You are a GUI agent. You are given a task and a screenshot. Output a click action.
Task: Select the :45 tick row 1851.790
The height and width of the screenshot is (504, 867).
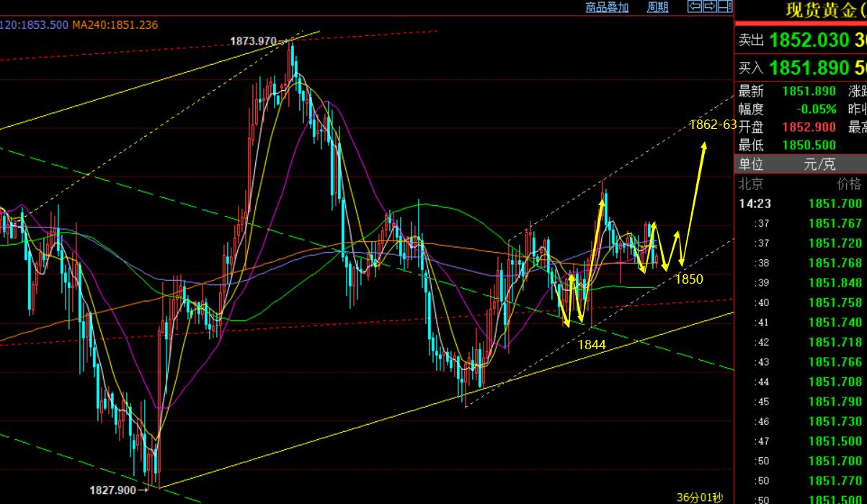tap(801, 402)
